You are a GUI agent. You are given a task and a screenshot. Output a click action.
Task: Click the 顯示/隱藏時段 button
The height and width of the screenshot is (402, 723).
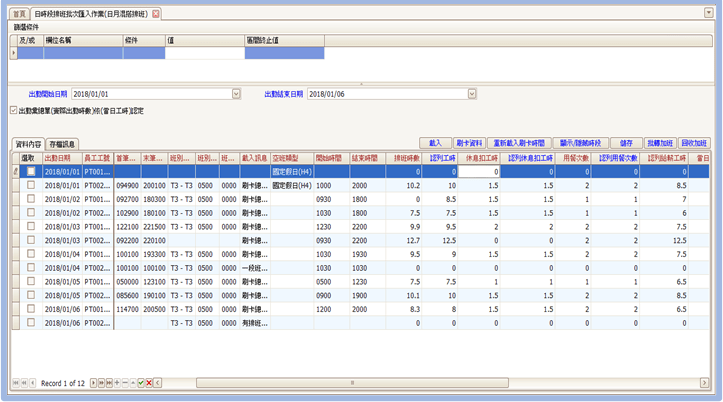[x=581, y=143]
